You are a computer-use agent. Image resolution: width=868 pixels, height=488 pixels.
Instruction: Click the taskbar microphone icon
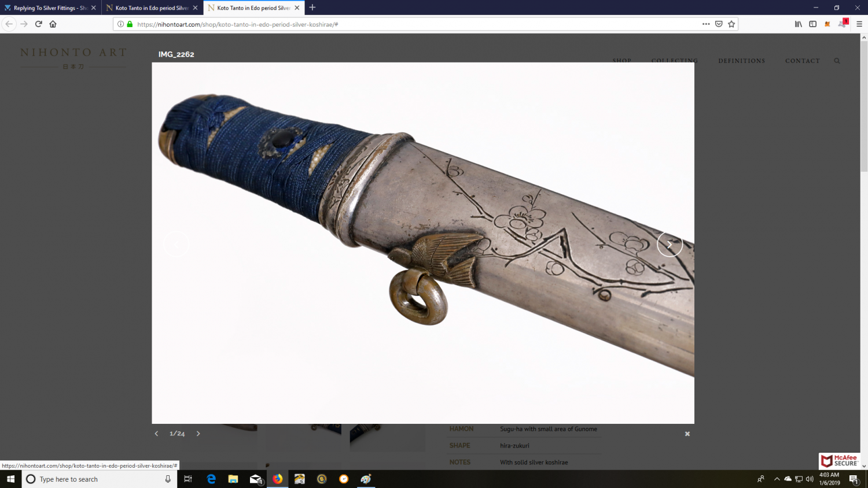click(168, 479)
